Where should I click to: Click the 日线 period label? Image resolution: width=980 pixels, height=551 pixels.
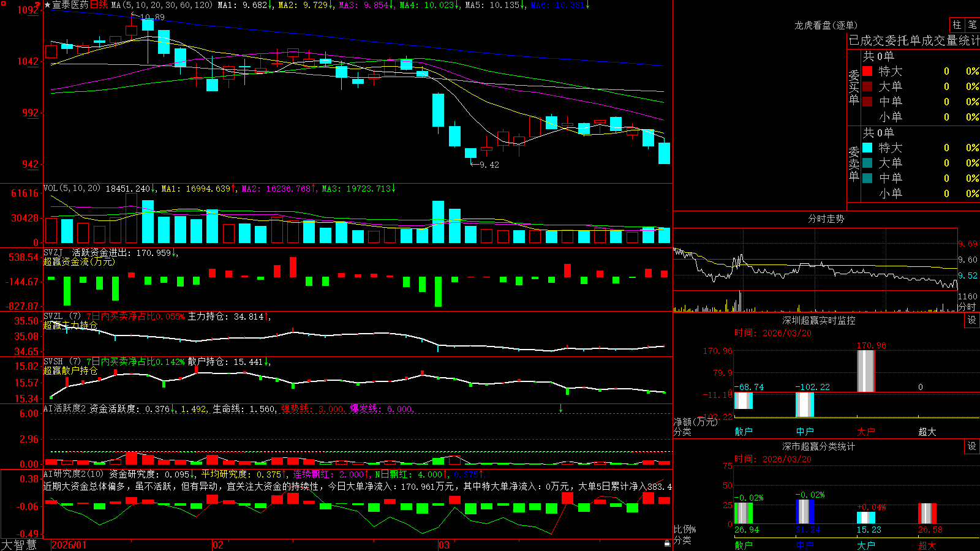(x=99, y=5)
